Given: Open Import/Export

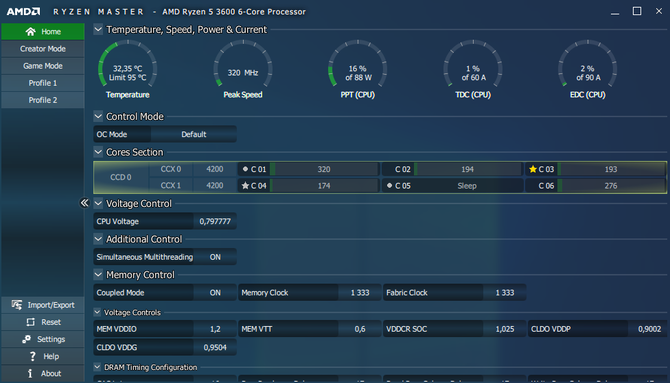Looking at the screenshot, I should [43, 305].
